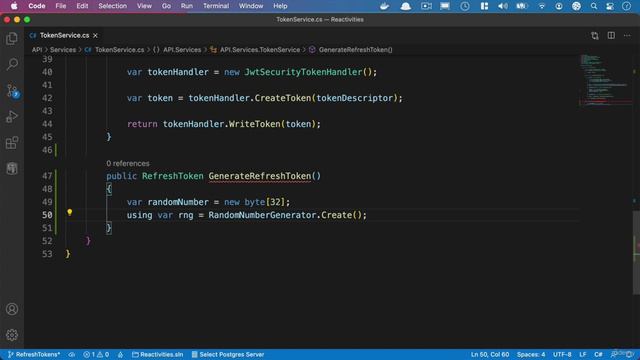Change the UTF-8 file encoding
640x360 pixels.
pyautogui.click(x=562, y=354)
